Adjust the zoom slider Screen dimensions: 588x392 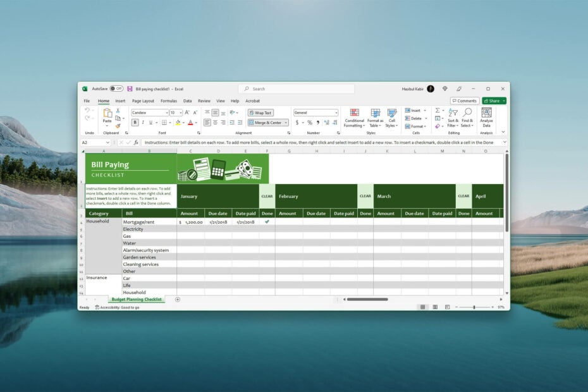[x=473, y=307]
